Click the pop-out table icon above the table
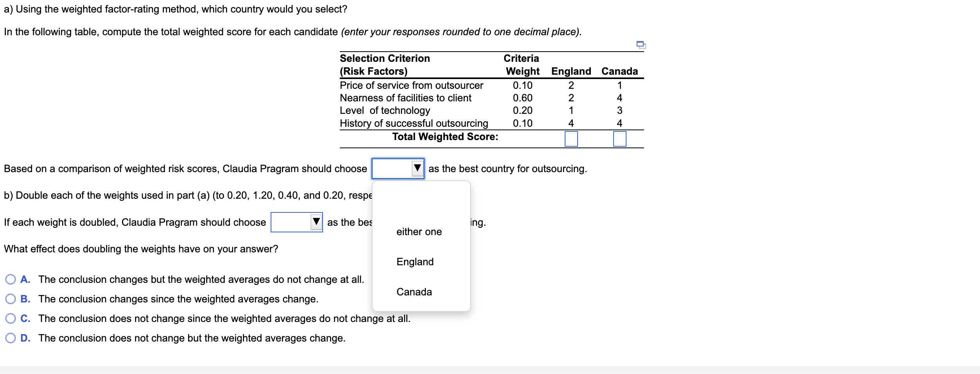 coord(641,45)
